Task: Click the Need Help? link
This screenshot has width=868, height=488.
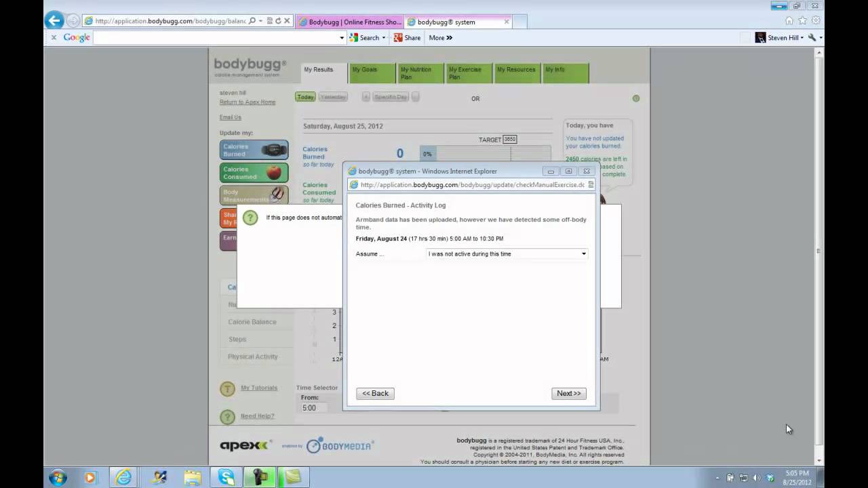Action: 258,416
